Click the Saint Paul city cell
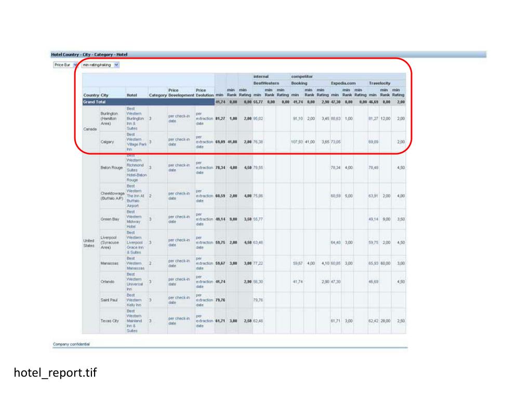The height and width of the screenshot is (399, 532). 109,300
